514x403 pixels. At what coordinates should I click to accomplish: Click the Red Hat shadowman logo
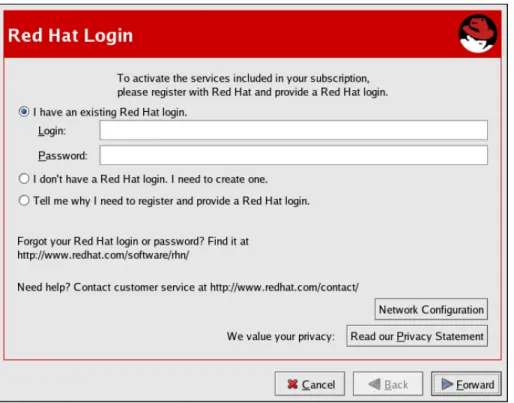point(477,33)
